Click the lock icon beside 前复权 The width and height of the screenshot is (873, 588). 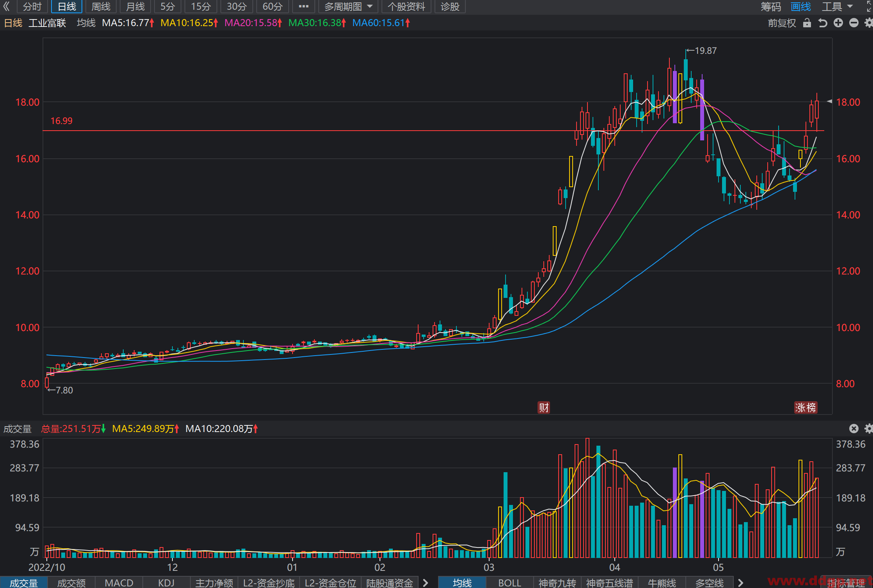pyautogui.click(x=807, y=23)
